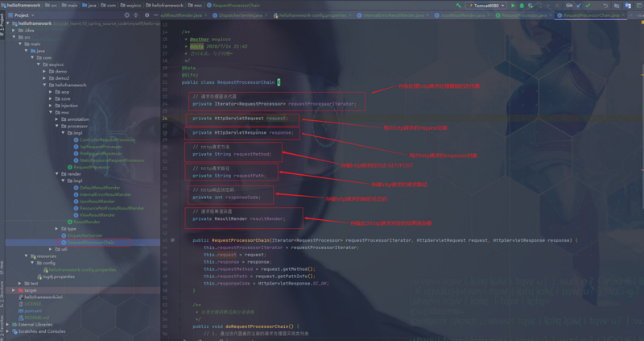644x341 pixels.
Task: Open ResourceNotFoundResultRender class in tree
Action: (112, 208)
